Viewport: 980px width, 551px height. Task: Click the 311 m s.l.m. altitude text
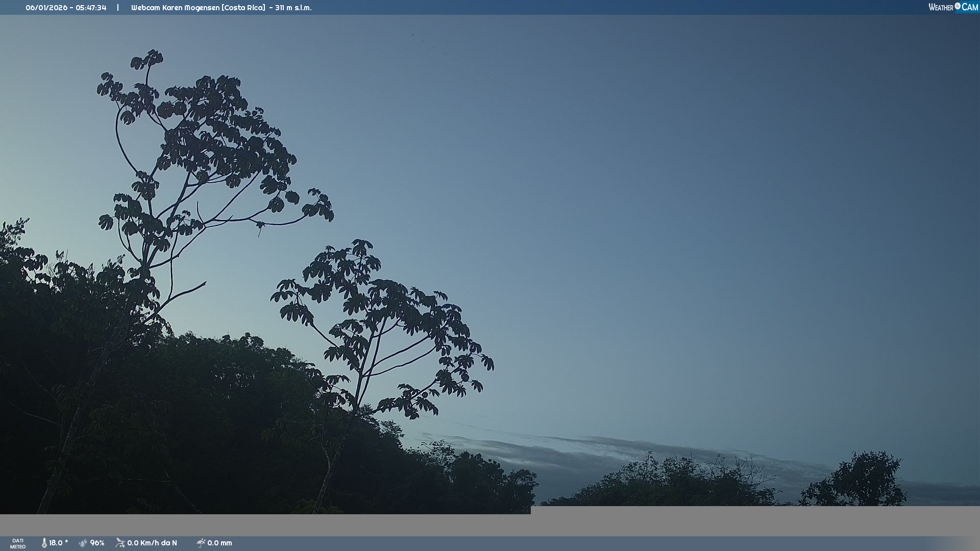pyautogui.click(x=293, y=8)
